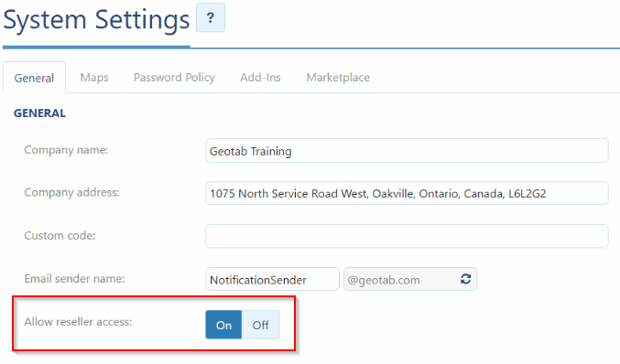
Task: Click the Custom code label
Action: coord(60,235)
